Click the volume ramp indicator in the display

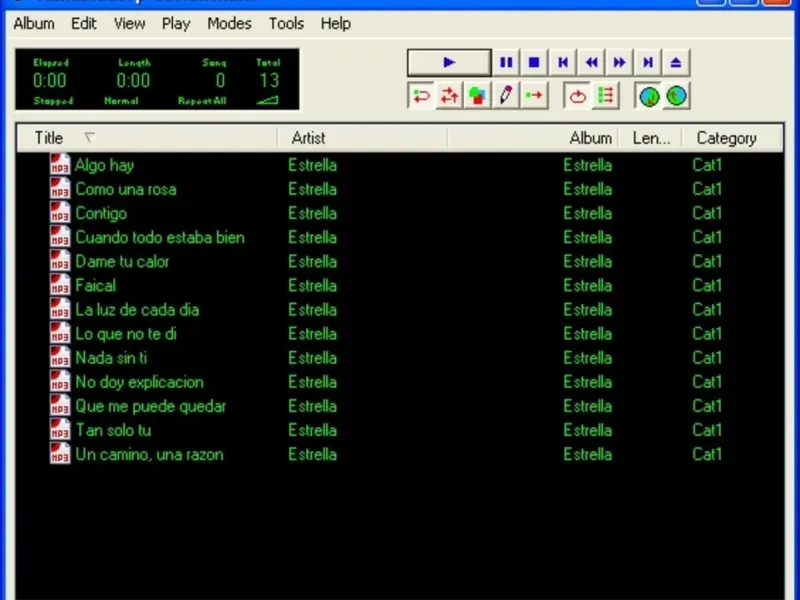click(x=268, y=101)
